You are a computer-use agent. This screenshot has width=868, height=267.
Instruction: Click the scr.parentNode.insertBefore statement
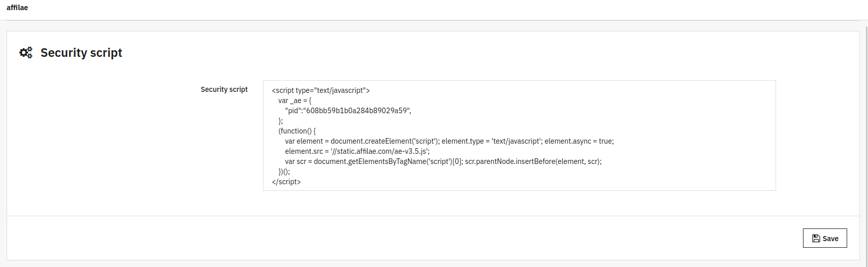pos(533,161)
